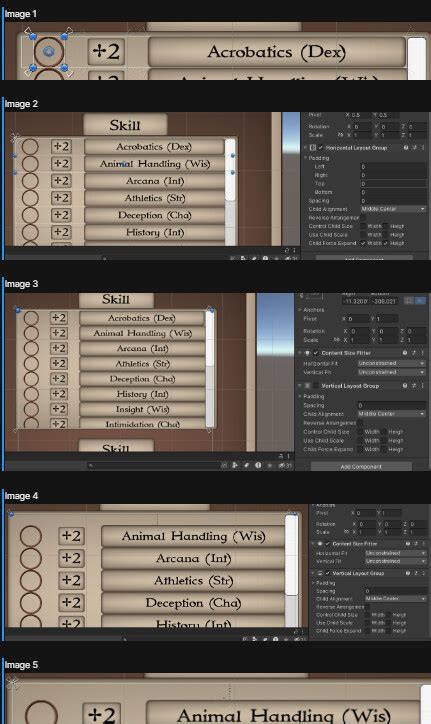Open three-dot menu of Horizontal Layout Group
Viewport: 431px width, 724px height.
(x=423, y=148)
